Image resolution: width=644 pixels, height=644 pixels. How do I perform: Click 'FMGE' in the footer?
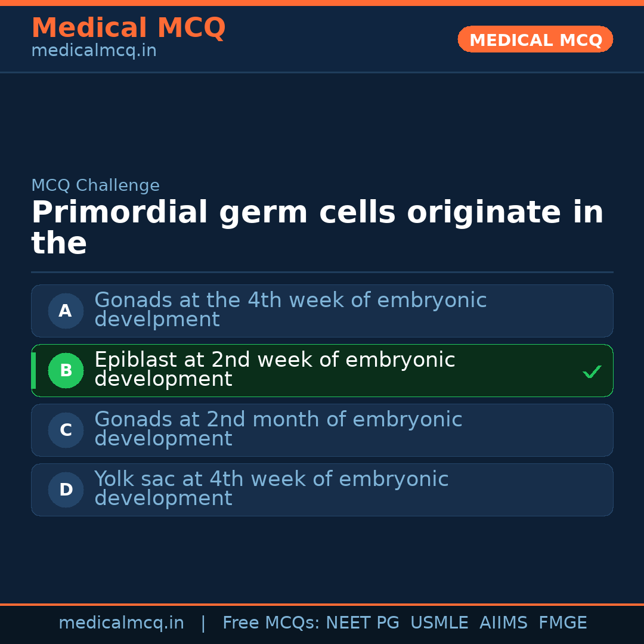pos(562,623)
